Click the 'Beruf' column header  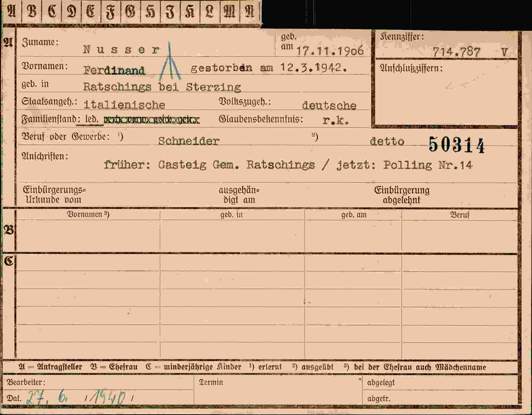click(x=460, y=215)
